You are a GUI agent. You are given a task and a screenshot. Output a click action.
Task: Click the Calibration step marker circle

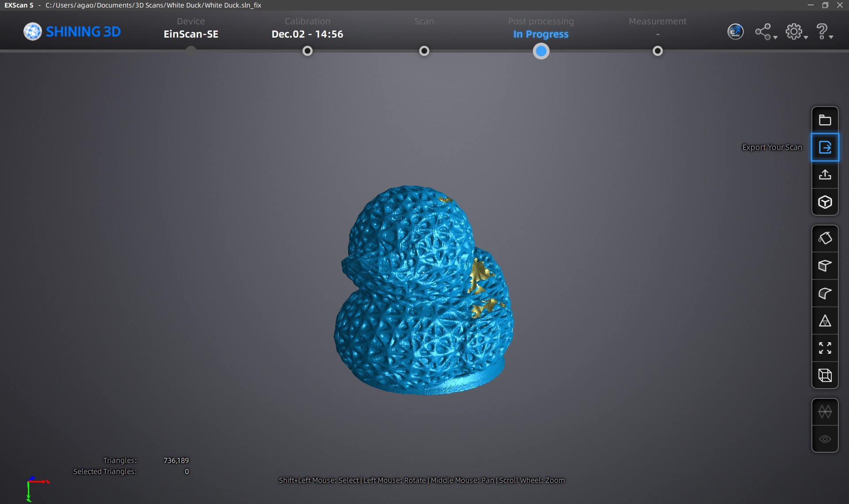click(x=307, y=51)
